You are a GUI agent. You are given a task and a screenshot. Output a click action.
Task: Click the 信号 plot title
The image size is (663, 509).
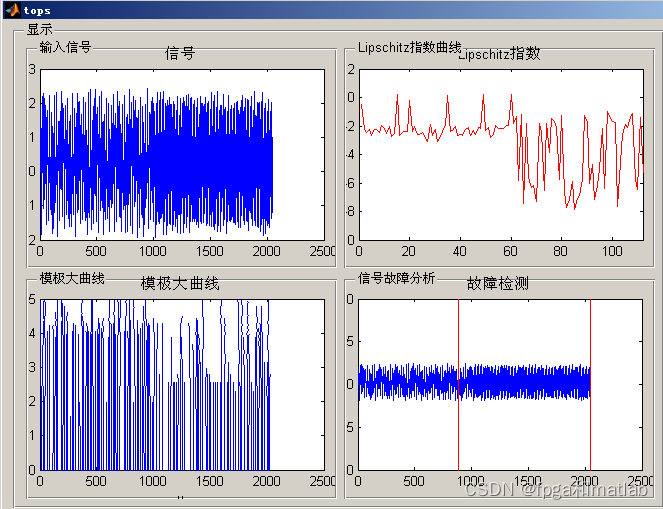[180, 54]
